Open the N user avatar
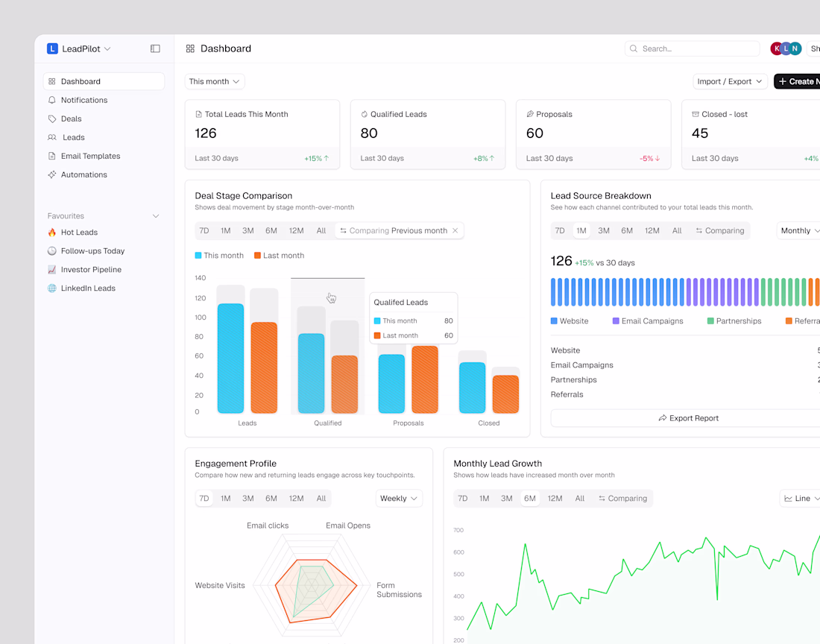The width and height of the screenshot is (820, 644). tap(795, 48)
